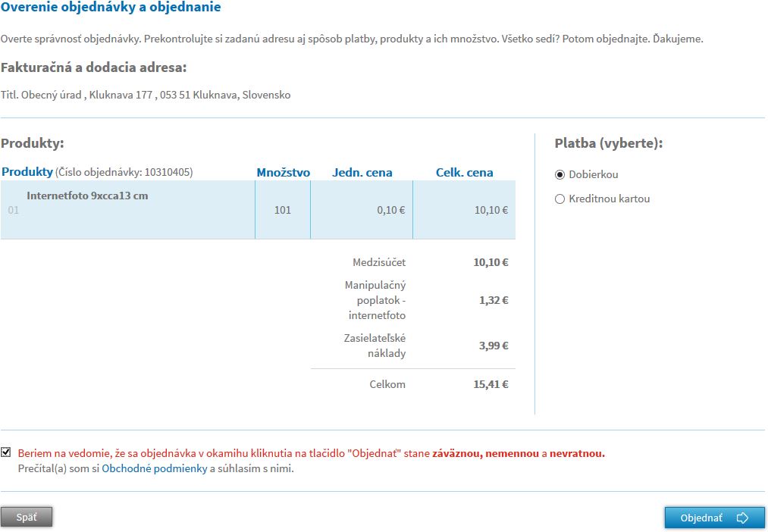Click the row number 01 in product table

click(x=14, y=210)
